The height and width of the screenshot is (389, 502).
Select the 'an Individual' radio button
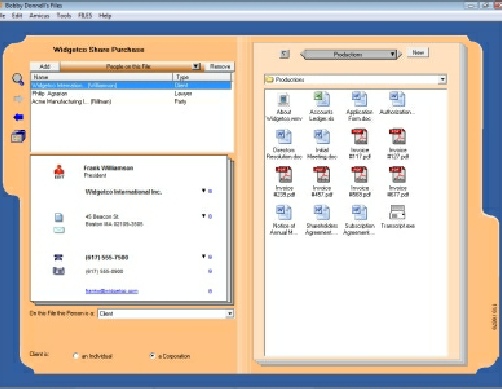coord(76,356)
